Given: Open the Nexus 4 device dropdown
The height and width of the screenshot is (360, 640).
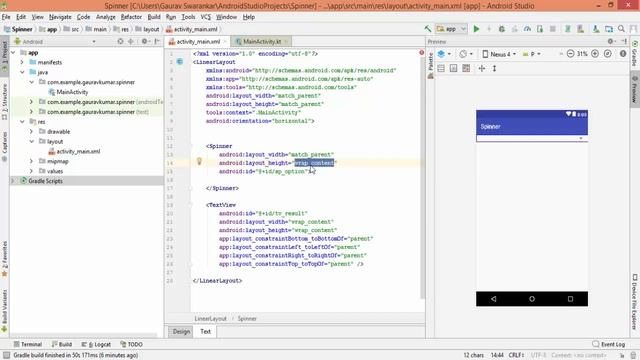Looking at the screenshot, I should [499, 54].
